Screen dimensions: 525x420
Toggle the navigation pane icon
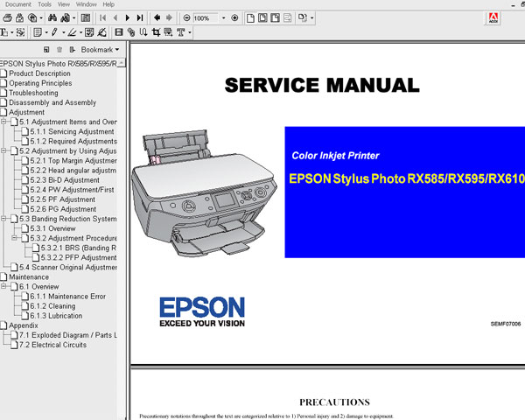pos(86,17)
